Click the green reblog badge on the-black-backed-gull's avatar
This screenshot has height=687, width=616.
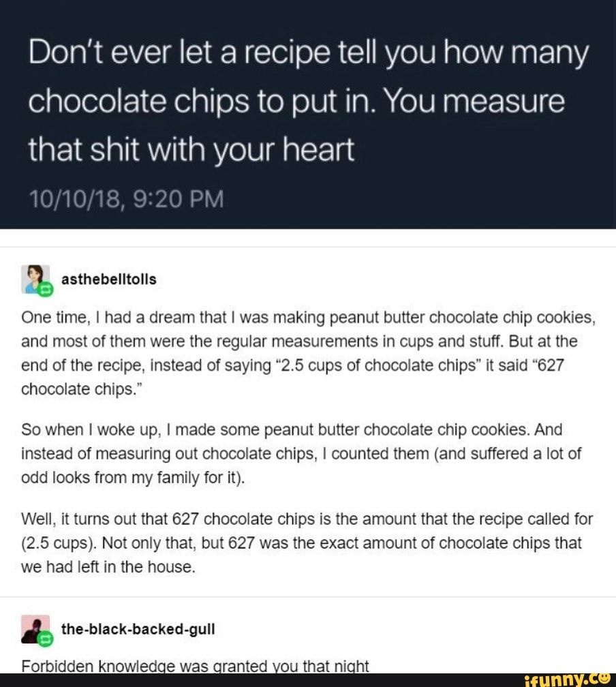(46, 639)
